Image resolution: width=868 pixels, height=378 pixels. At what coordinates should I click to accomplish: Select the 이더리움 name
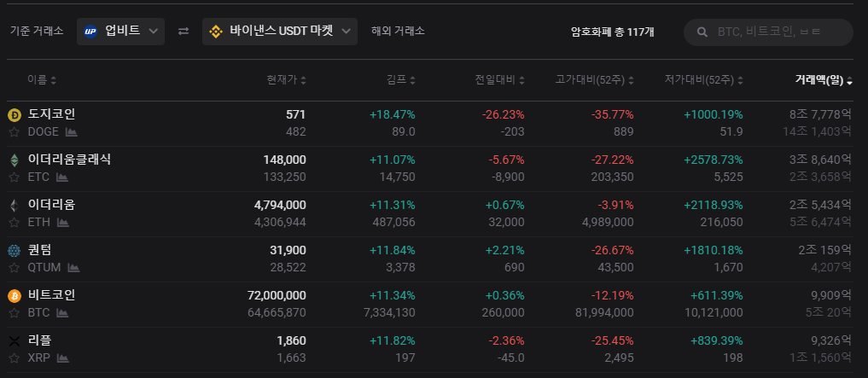51,205
